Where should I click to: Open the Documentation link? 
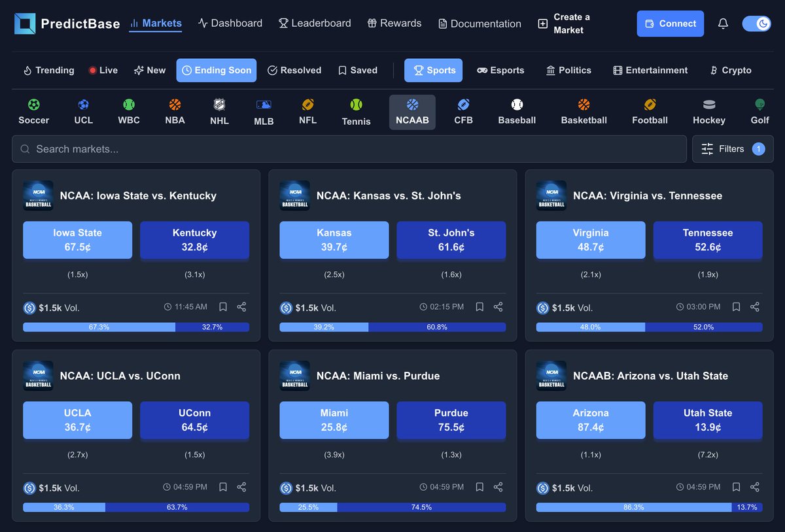pyautogui.click(x=480, y=24)
